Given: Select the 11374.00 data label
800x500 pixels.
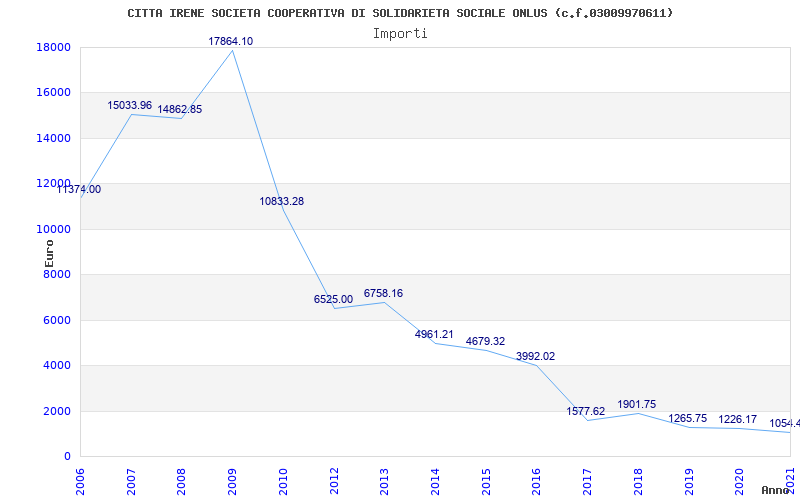Looking at the screenshot, I should tap(79, 189).
